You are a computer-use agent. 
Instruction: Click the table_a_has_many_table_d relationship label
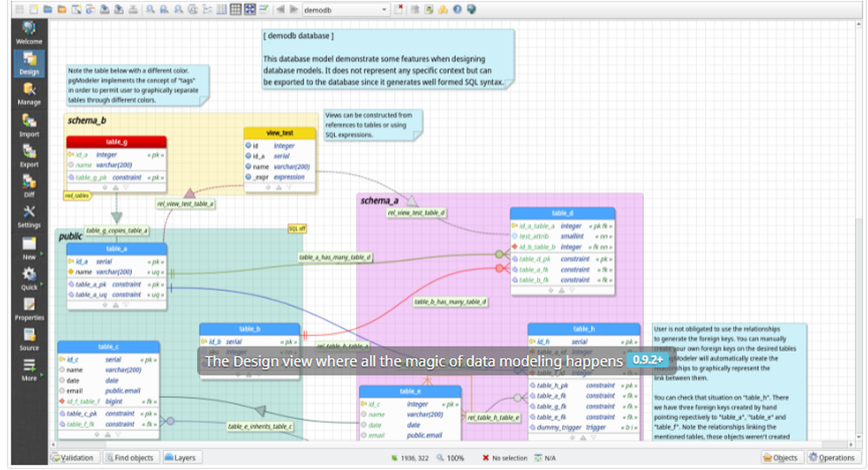(x=335, y=257)
